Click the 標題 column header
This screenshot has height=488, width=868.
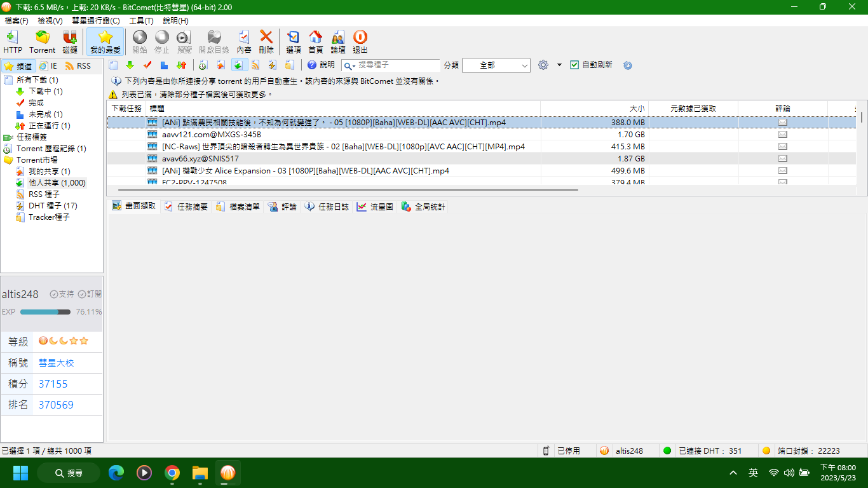coord(343,109)
